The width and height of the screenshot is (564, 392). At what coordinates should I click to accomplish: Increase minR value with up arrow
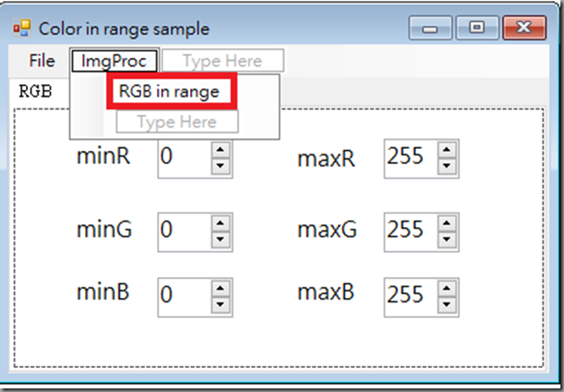point(221,150)
